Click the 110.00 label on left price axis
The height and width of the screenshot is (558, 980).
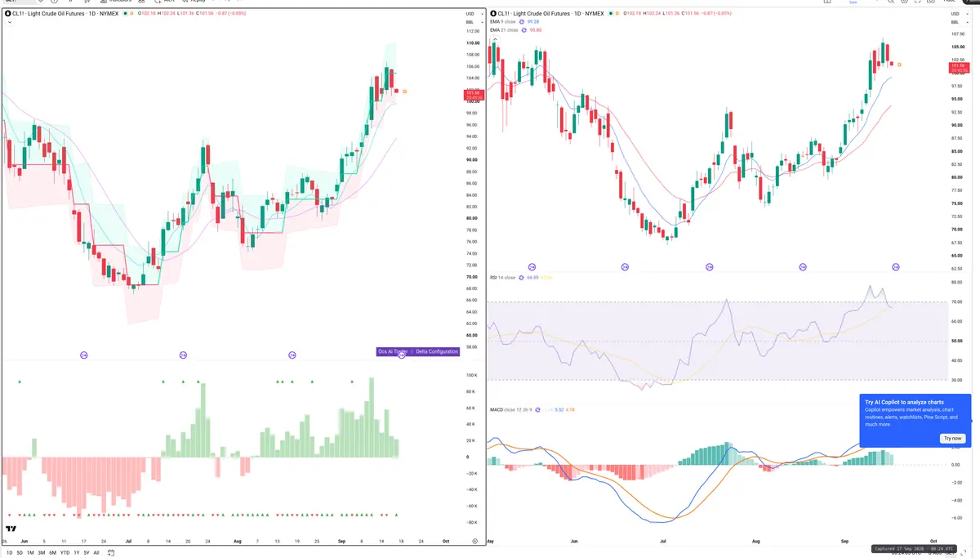(x=473, y=42)
